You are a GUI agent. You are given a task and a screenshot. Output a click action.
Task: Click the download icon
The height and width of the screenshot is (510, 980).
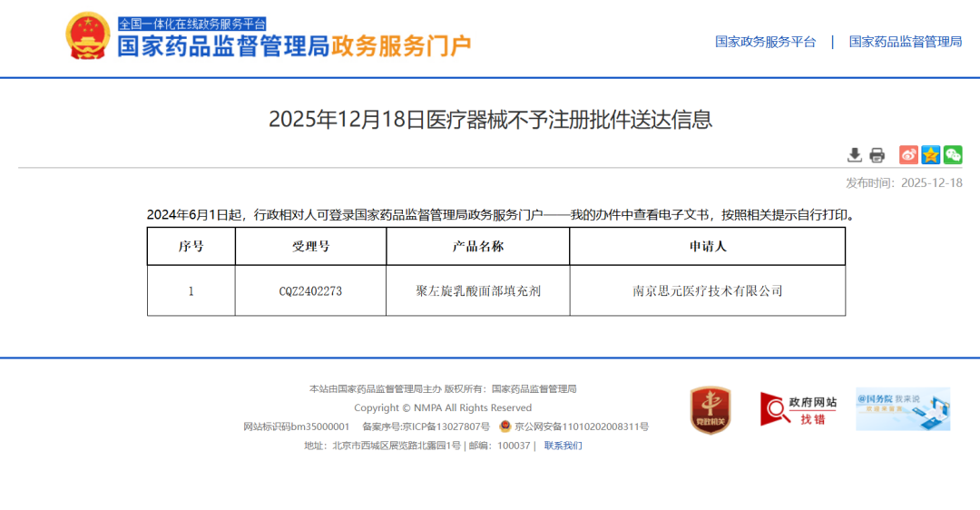coord(855,155)
